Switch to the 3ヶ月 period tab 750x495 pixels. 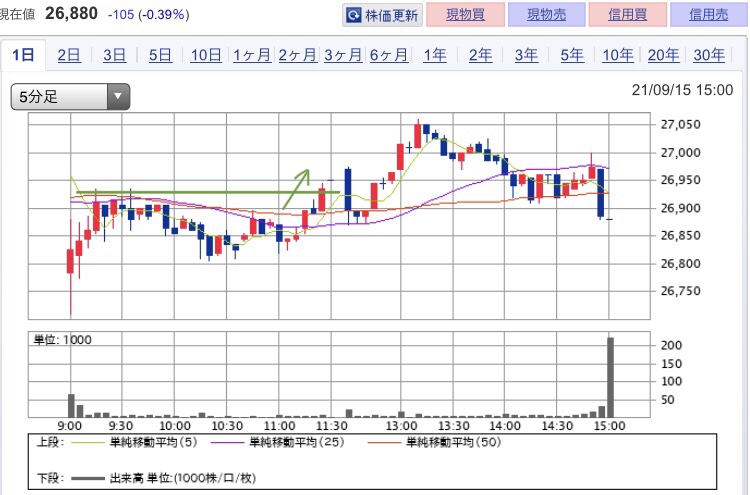click(x=343, y=55)
